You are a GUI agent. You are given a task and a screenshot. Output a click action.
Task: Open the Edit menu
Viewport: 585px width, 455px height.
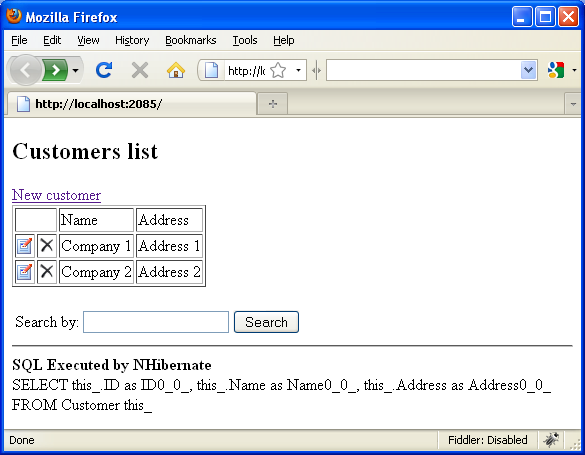52,40
